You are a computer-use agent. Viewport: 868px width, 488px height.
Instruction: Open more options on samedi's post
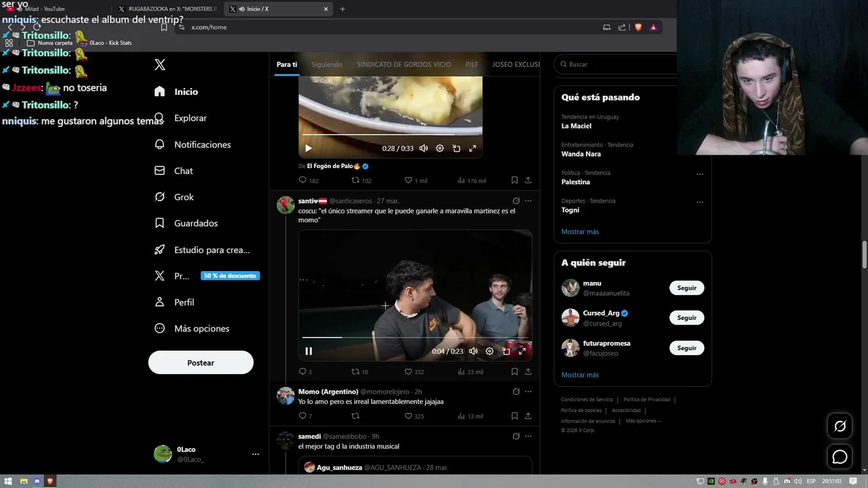tap(528, 436)
